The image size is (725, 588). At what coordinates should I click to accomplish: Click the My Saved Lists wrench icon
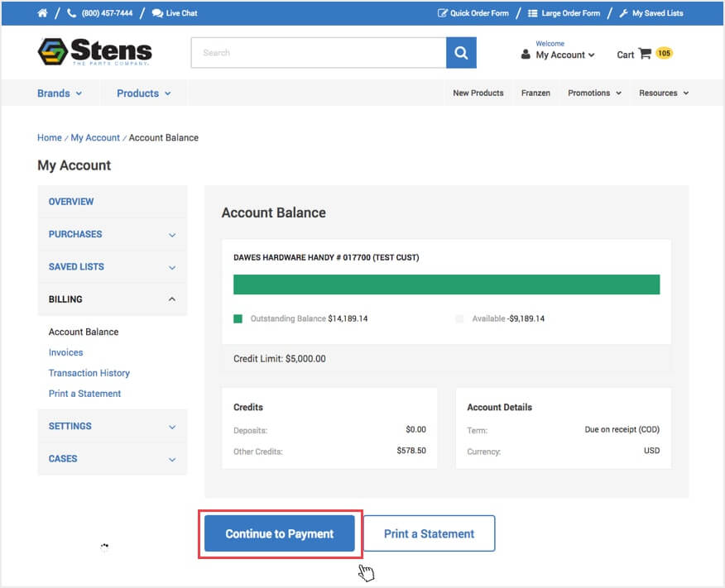pos(624,13)
